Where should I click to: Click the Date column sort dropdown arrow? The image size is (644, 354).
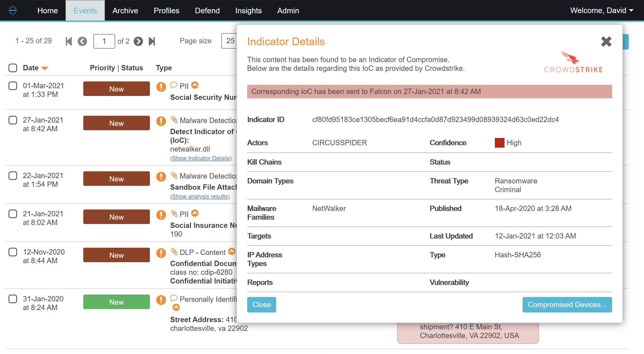45,67
